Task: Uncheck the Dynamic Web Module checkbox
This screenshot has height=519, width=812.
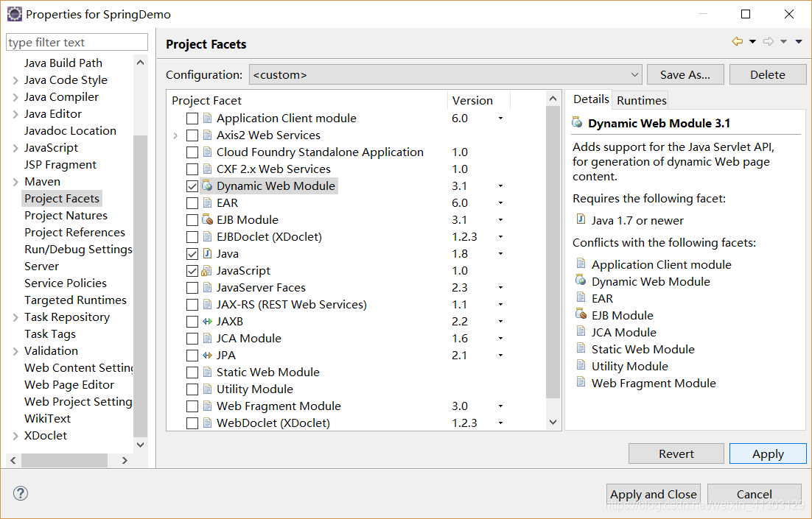Action: (192, 186)
